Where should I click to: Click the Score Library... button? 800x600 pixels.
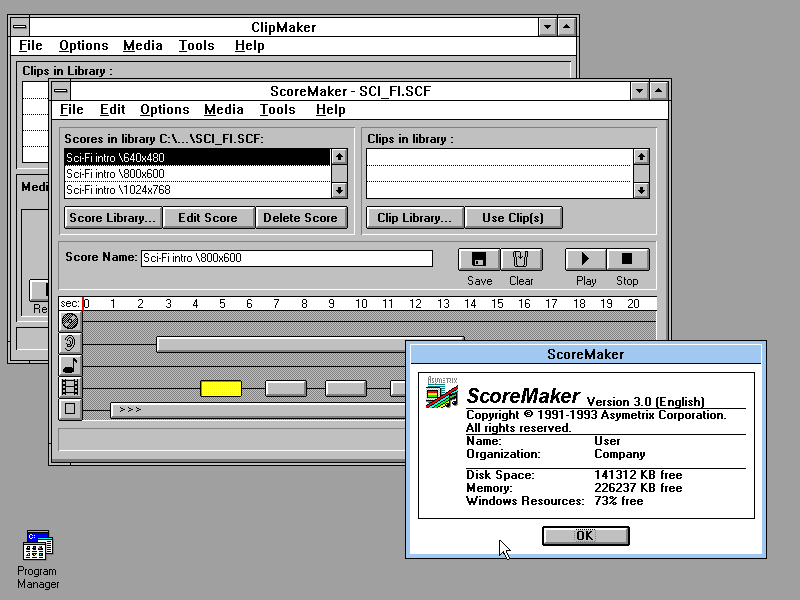tap(113, 218)
